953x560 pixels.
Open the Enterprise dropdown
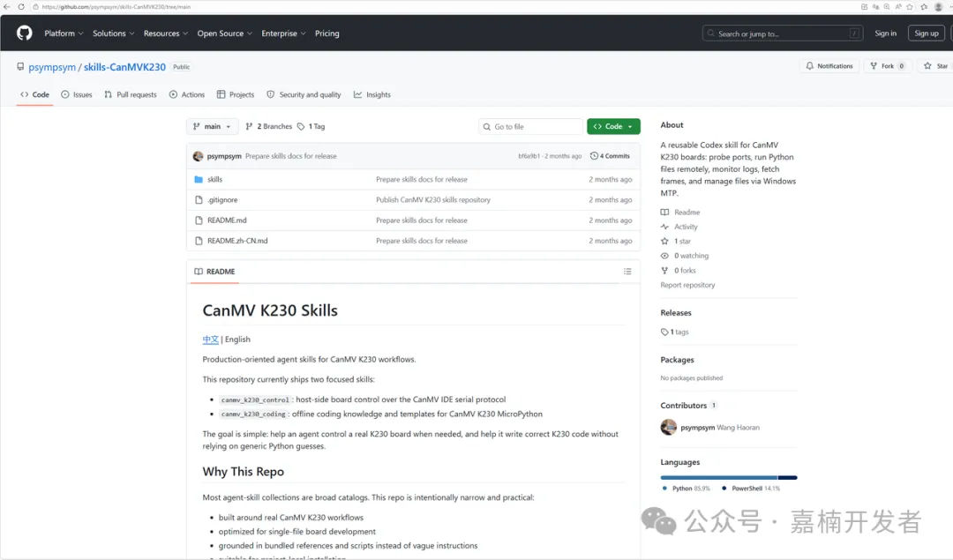coord(283,34)
